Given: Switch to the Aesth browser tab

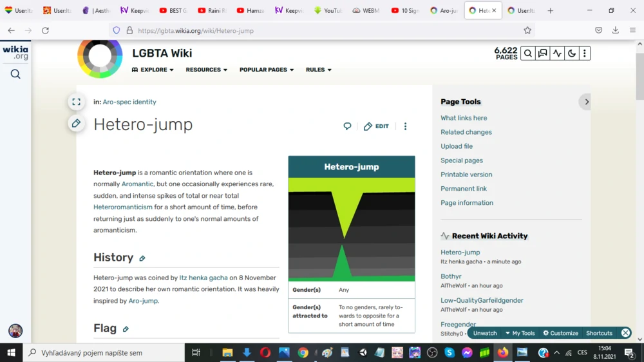Looking at the screenshot, I should tap(96, 11).
